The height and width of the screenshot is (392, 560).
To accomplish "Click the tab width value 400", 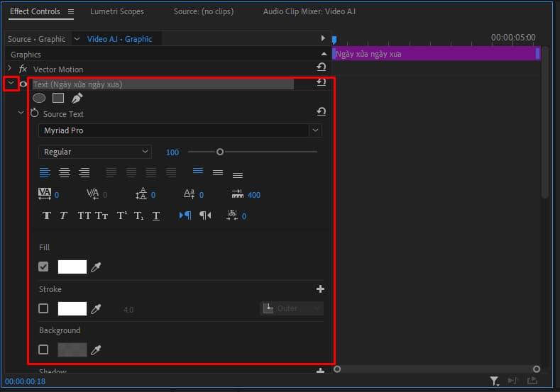I will point(254,195).
